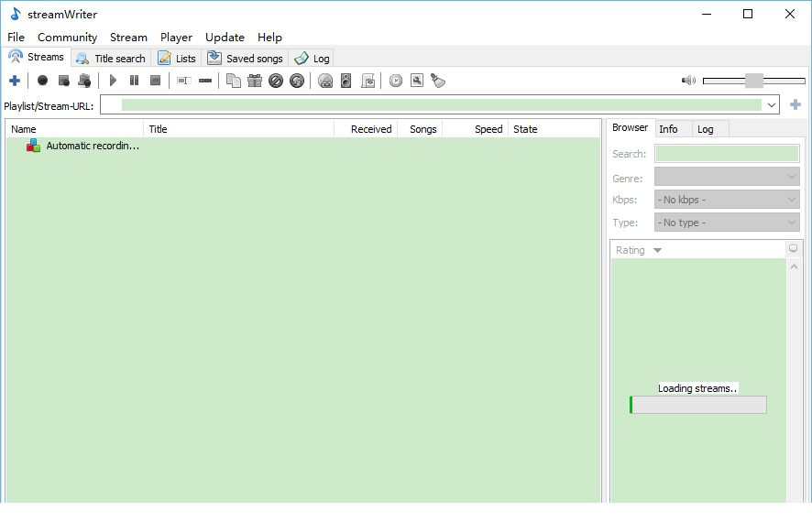Screen dimensions: 812x522
Task: Switch to the top Log tab
Action: (313, 59)
